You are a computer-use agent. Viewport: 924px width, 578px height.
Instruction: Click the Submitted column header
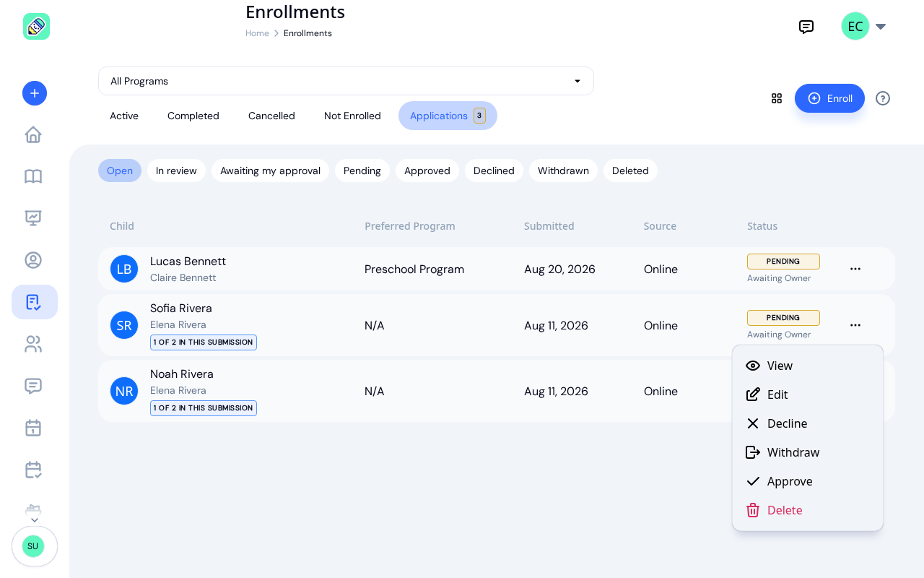coord(549,226)
